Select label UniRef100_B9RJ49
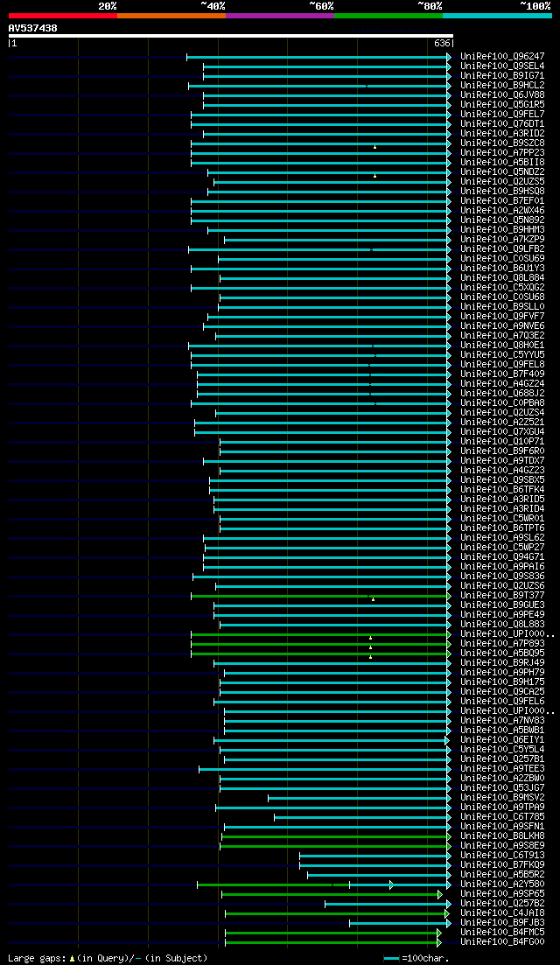 click(502, 663)
